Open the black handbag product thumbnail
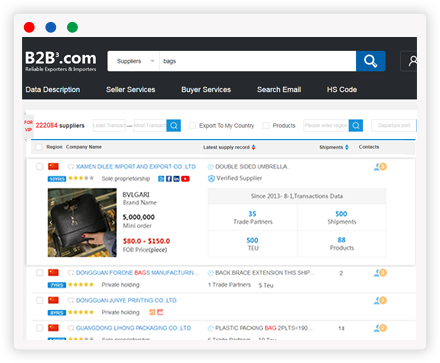440x363 pixels. click(x=82, y=223)
